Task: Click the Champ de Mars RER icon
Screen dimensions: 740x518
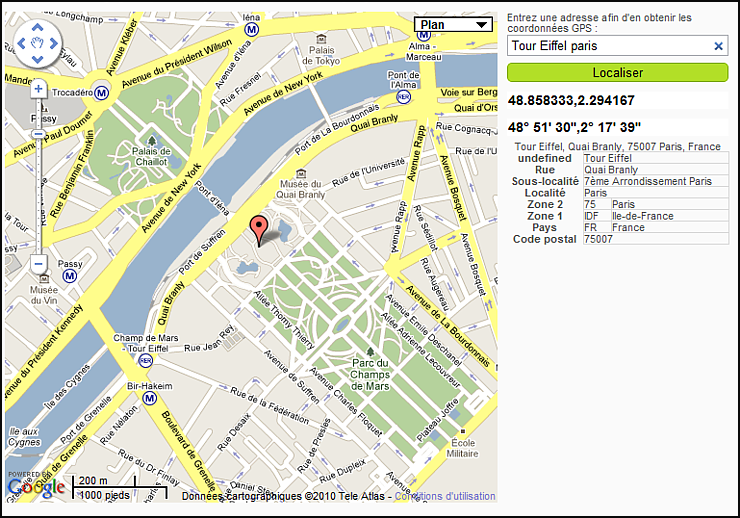Action: (146, 358)
